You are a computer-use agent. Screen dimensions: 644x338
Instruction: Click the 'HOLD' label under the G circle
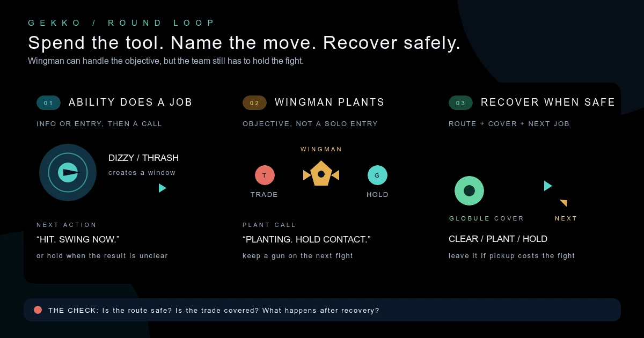coord(377,194)
